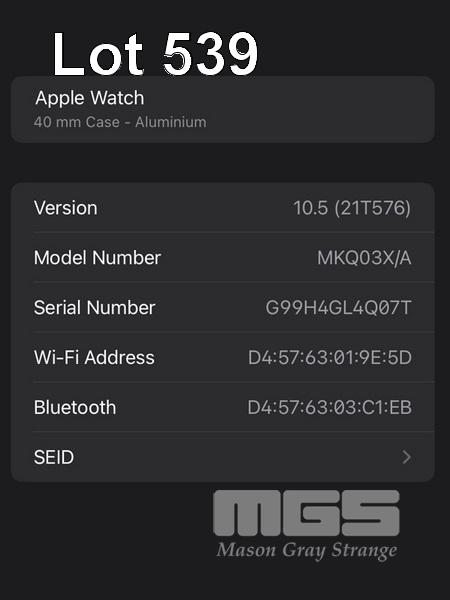Tap model number MKQ03X/A

click(x=364, y=258)
